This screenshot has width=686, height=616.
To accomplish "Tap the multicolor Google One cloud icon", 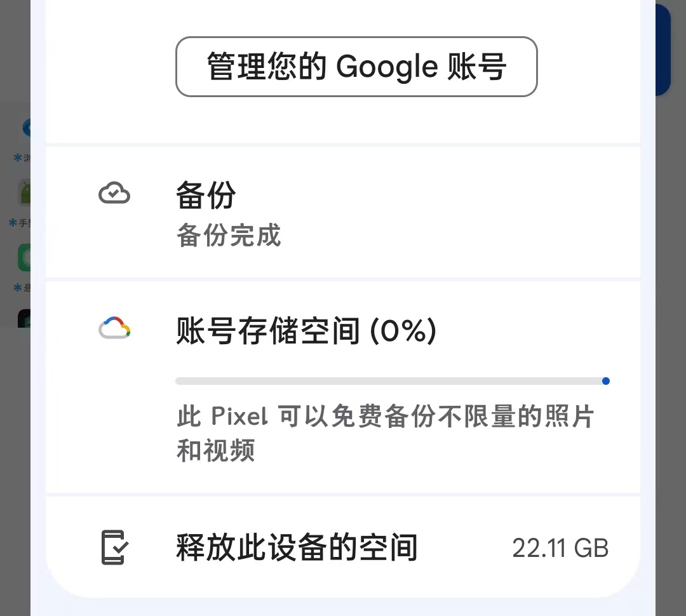I will point(114,328).
